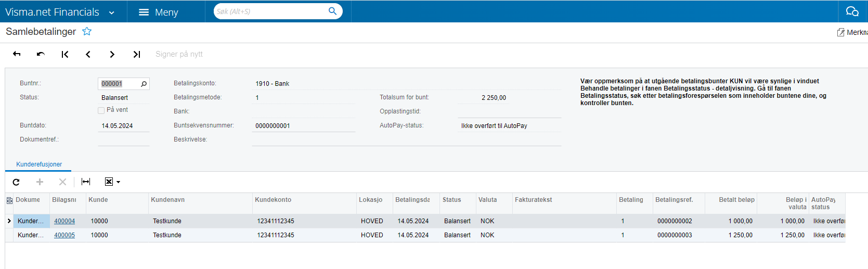This screenshot has width=868, height=269.
Task: Open voucher link 400005
Action: click(x=64, y=235)
